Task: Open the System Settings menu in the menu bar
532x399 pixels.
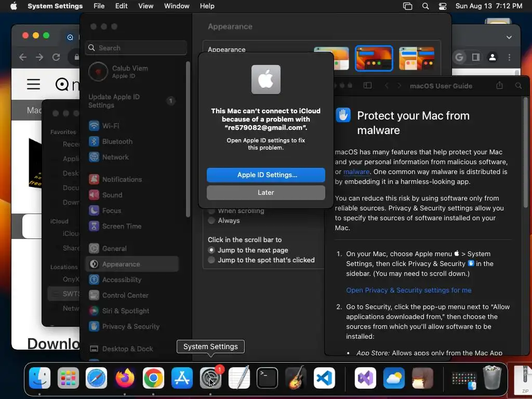Action: click(55, 6)
